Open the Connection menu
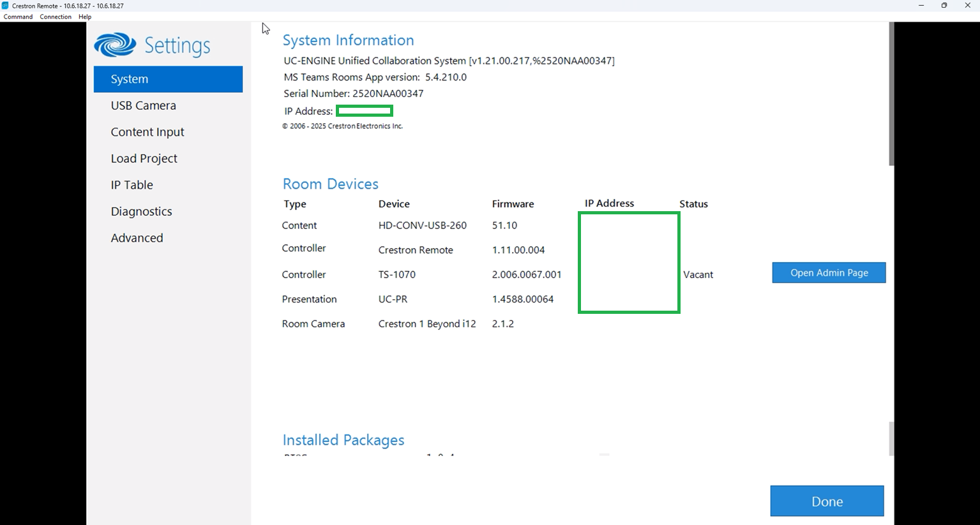Image resolution: width=980 pixels, height=525 pixels. pos(56,17)
